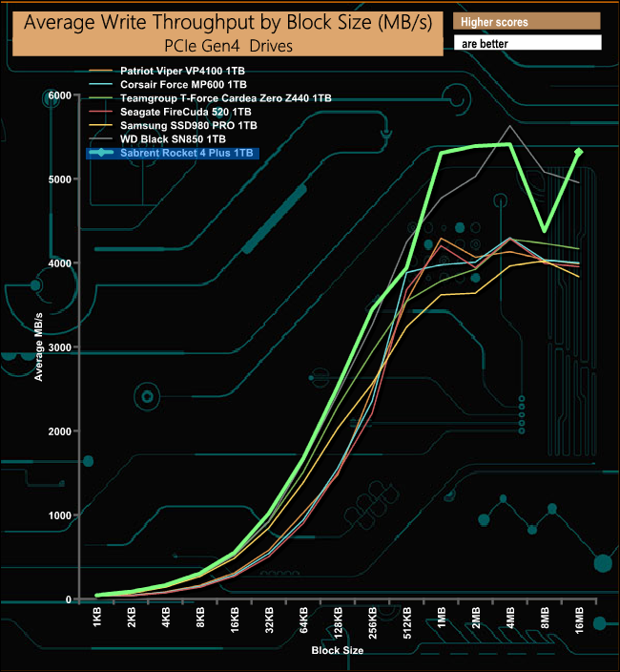620x672 pixels.
Task: Click the Seagate FireCuda 520 1TB legend entry
Action: point(170,112)
